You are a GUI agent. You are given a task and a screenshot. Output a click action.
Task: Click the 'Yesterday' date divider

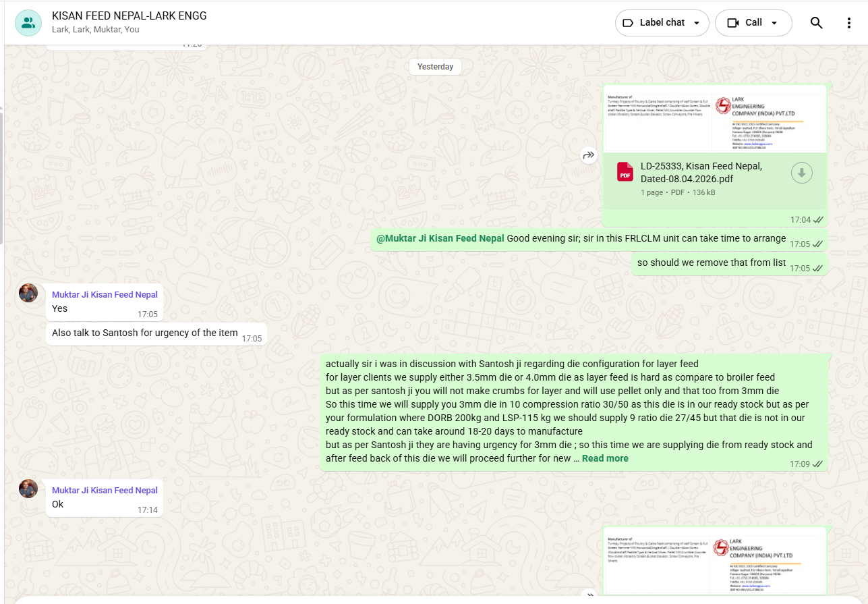tap(435, 67)
